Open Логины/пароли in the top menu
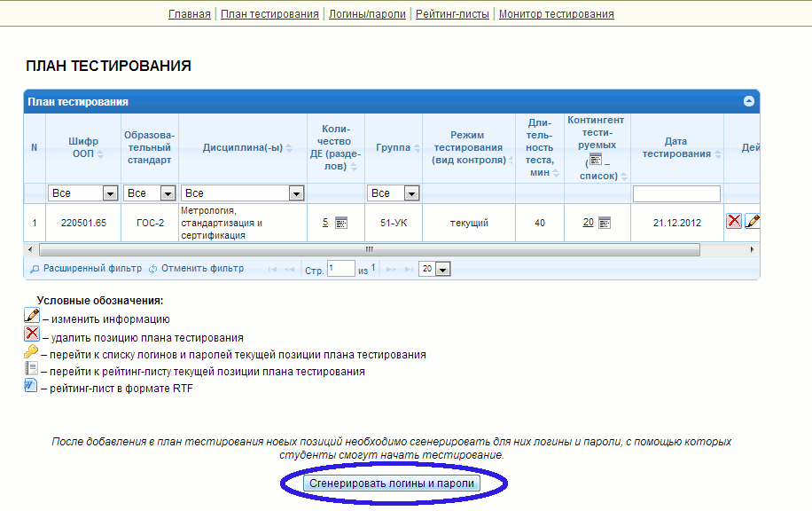The image size is (812, 511). pyautogui.click(x=367, y=14)
